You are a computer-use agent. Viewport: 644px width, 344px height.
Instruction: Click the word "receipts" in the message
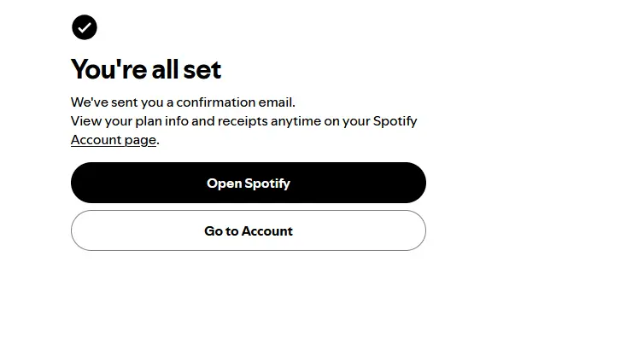[243, 121]
